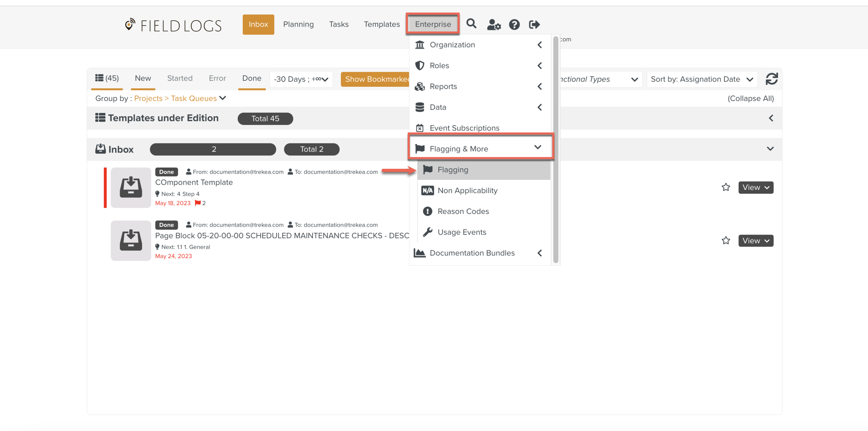Click the Enterprise menu scrollbar
The width and height of the screenshot is (868, 431).
click(556, 150)
